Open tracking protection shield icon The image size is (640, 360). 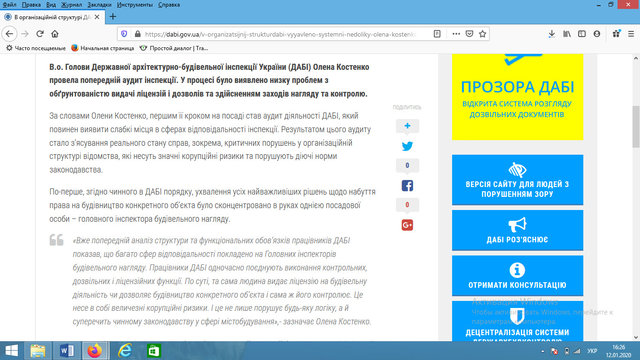pos(124,34)
